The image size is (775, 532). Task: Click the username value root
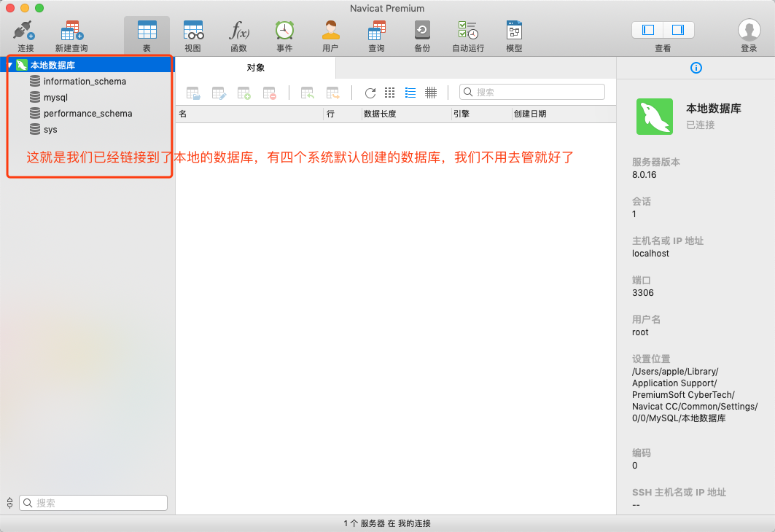coord(640,332)
